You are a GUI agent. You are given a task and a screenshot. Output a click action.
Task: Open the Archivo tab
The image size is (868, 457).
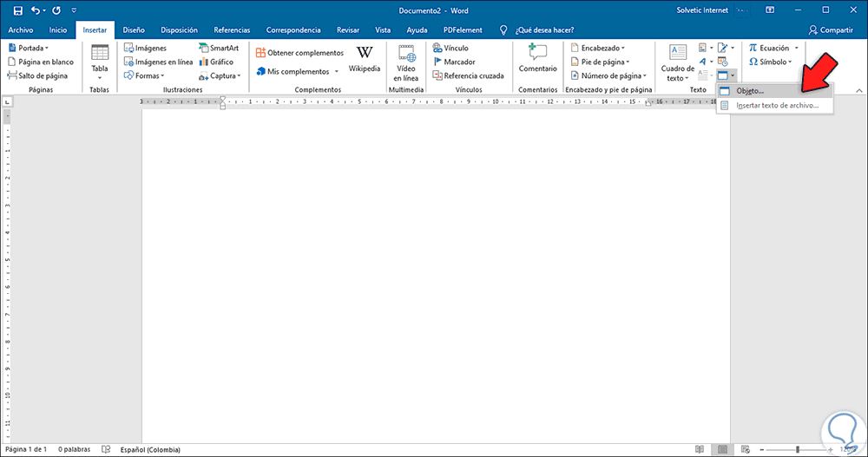click(21, 29)
